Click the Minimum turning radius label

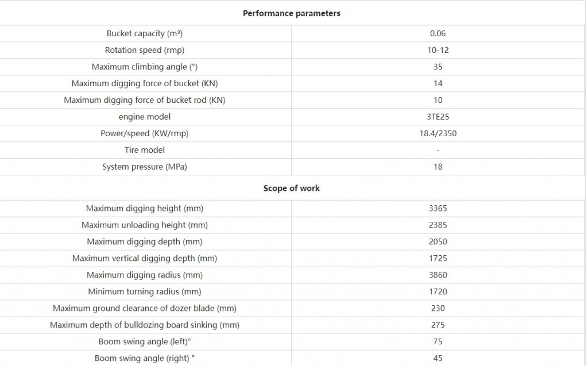click(144, 292)
